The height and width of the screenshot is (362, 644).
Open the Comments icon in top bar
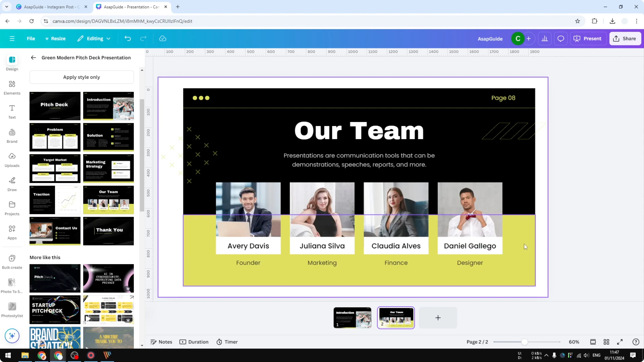tap(561, 38)
